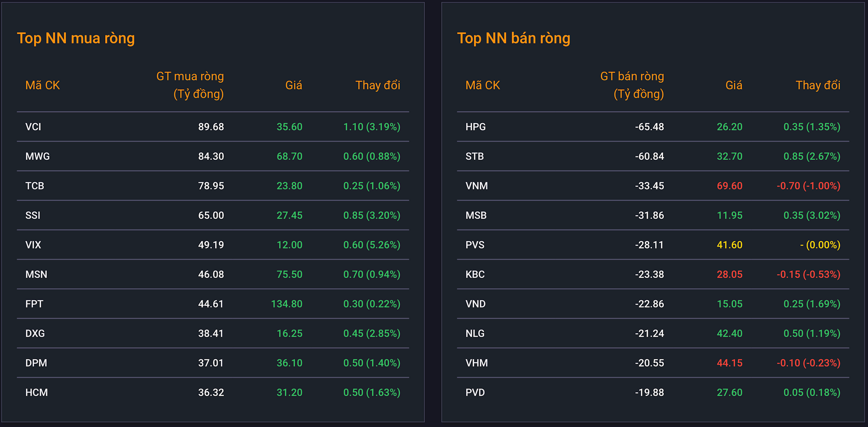
Task: Select the MSB stock code
Action: 476,215
